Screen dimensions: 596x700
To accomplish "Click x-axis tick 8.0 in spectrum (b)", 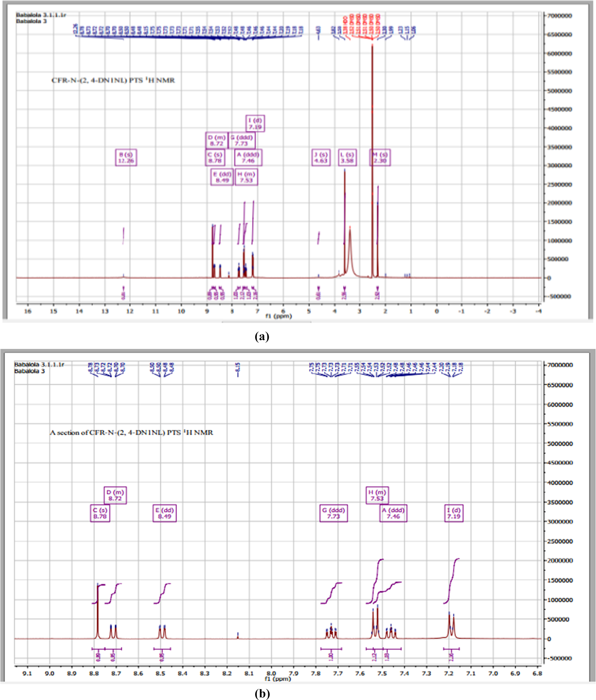I will (271, 673).
